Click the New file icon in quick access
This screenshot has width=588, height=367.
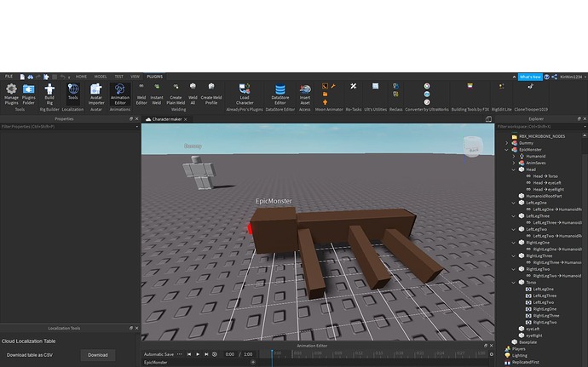point(22,77)
